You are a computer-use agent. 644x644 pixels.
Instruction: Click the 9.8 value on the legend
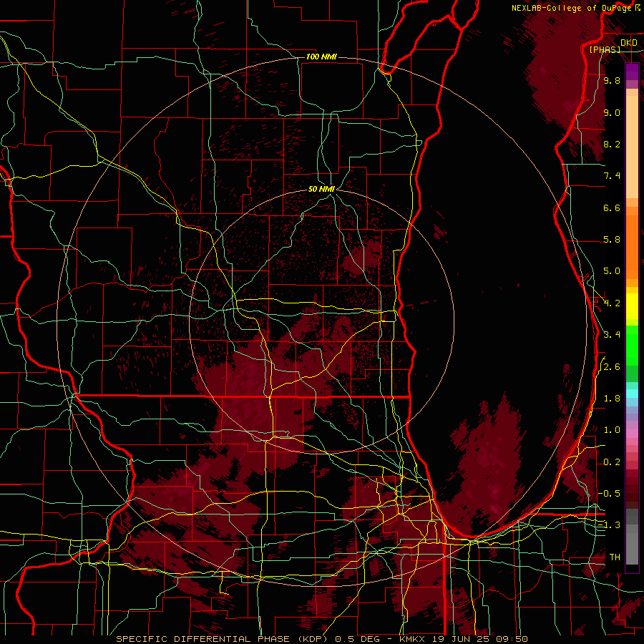[x=612, y=80]
